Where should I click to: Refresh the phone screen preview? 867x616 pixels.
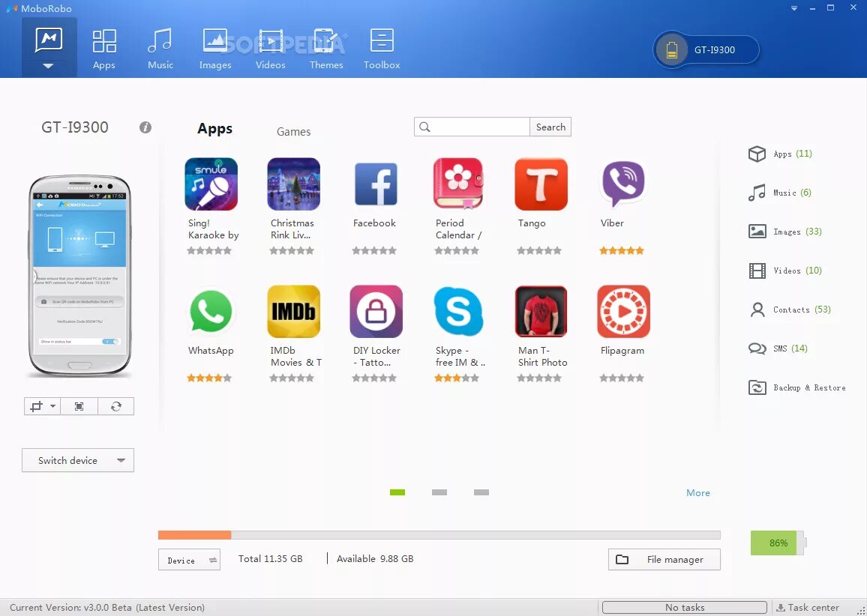pyautogui.click(x=116, y=407)
